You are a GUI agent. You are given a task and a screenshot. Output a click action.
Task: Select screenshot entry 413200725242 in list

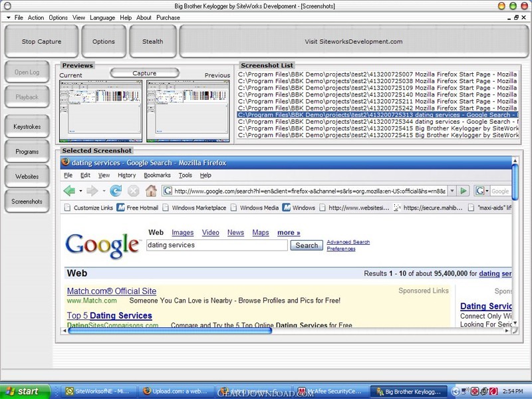[x=377, y=108]
